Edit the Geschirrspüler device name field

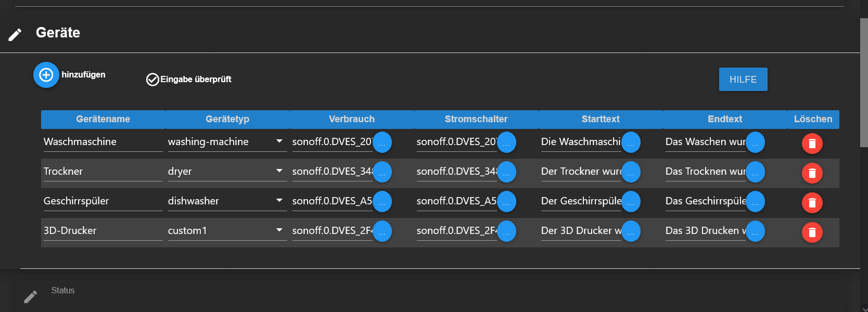103,201
